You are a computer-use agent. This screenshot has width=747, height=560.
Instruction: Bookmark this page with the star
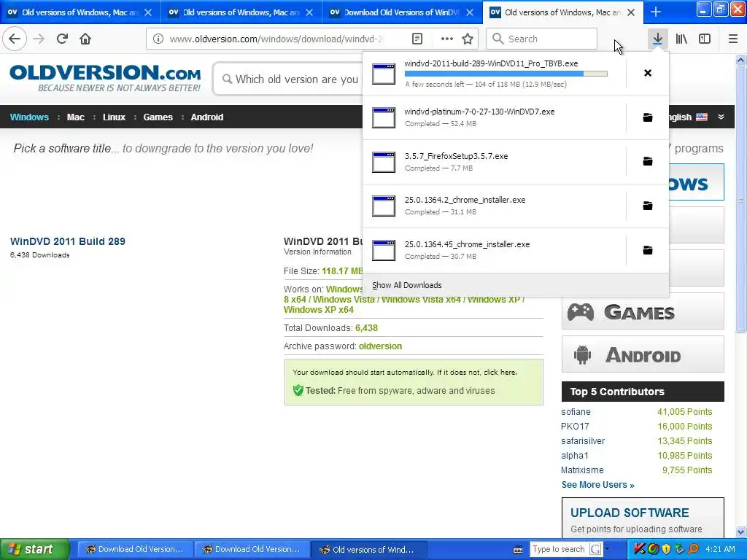[x=468, y=39]
